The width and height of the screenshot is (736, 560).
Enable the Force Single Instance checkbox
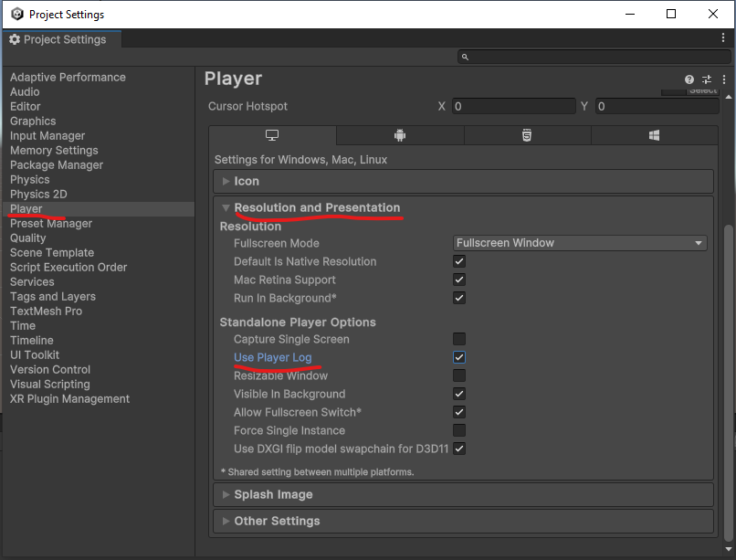point(459,430)
